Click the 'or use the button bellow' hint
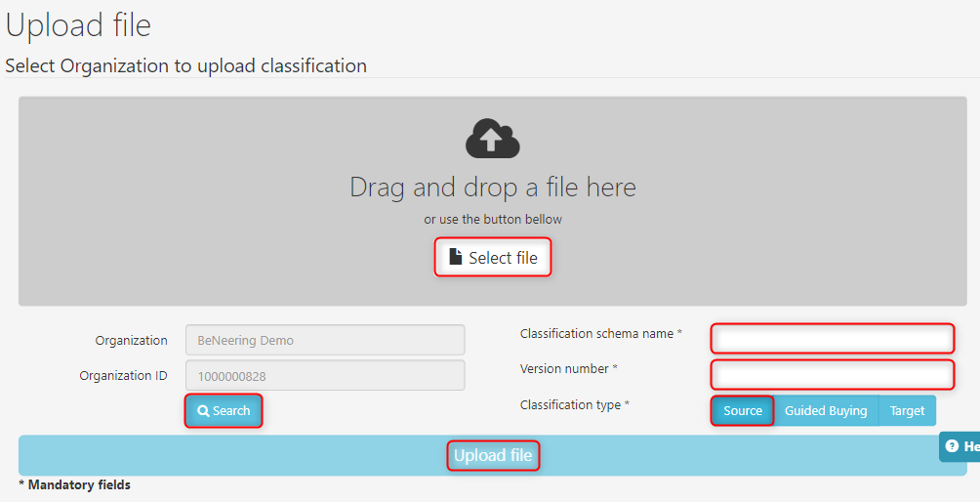The height and width of the screenshot is (502, 980). [x=493, y=219]
